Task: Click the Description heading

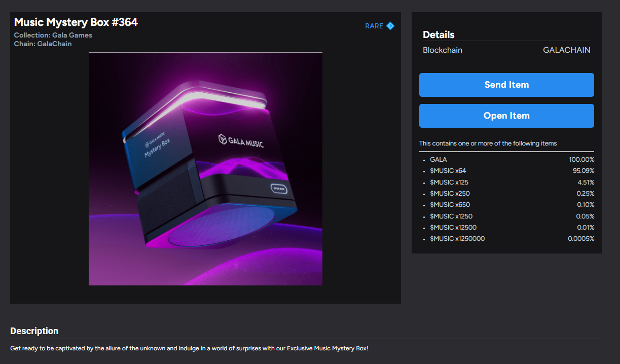Action: 34,331
